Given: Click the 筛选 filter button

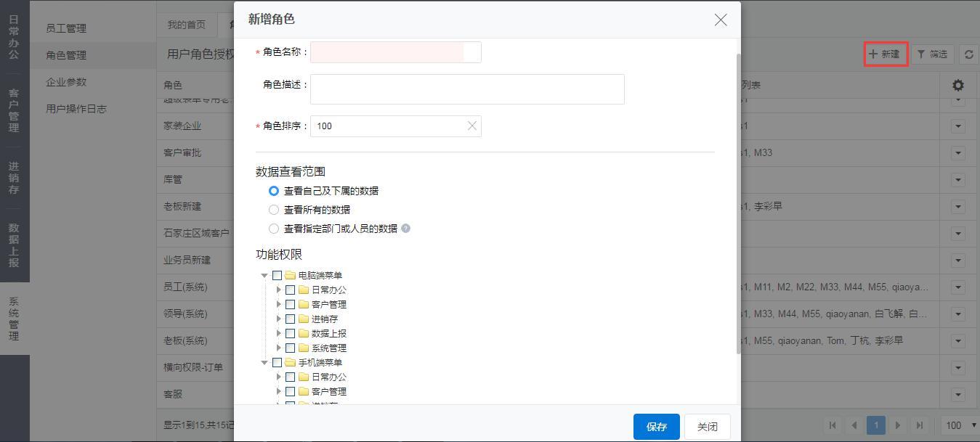Looking at the screenshot, I should coord(931,54).
